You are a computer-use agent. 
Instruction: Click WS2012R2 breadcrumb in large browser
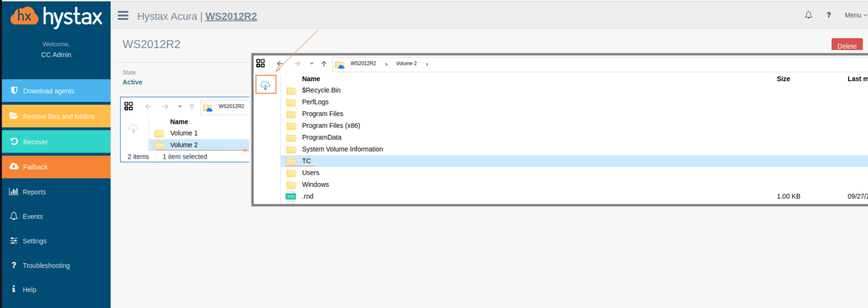[363, 64]
